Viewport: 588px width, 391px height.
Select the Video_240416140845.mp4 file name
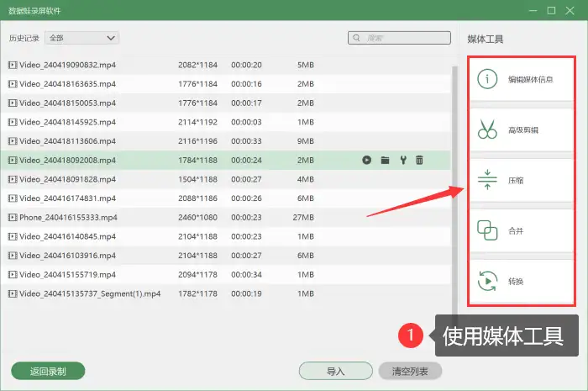pos(67,236)
